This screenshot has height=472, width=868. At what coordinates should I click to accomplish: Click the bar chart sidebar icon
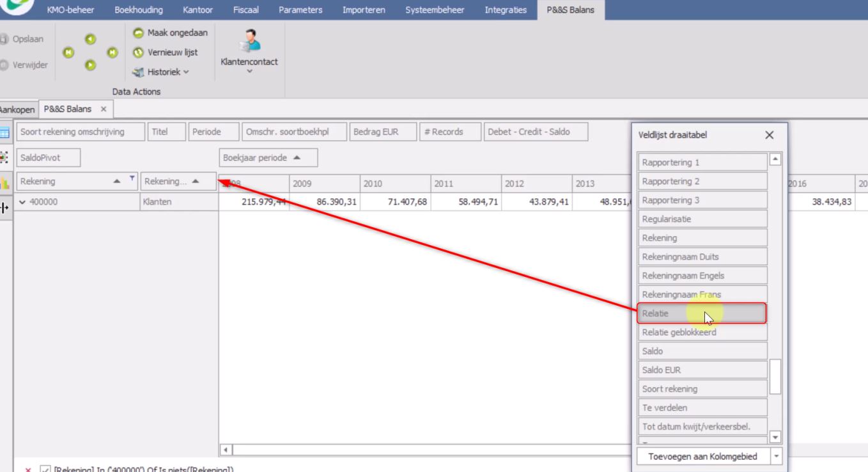point(4,183)
